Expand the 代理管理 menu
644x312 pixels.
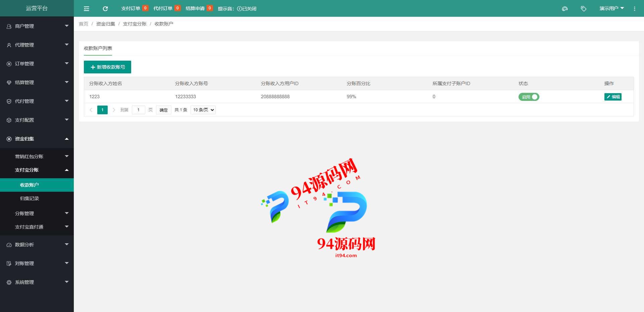(37, 45)
